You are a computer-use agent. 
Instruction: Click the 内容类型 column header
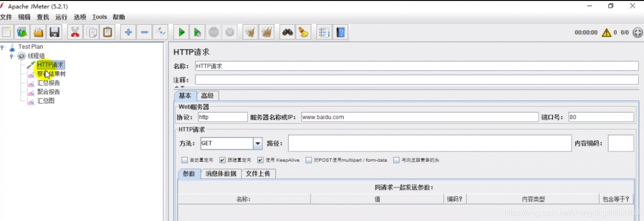pyautogui.click(x=533, y=199)
